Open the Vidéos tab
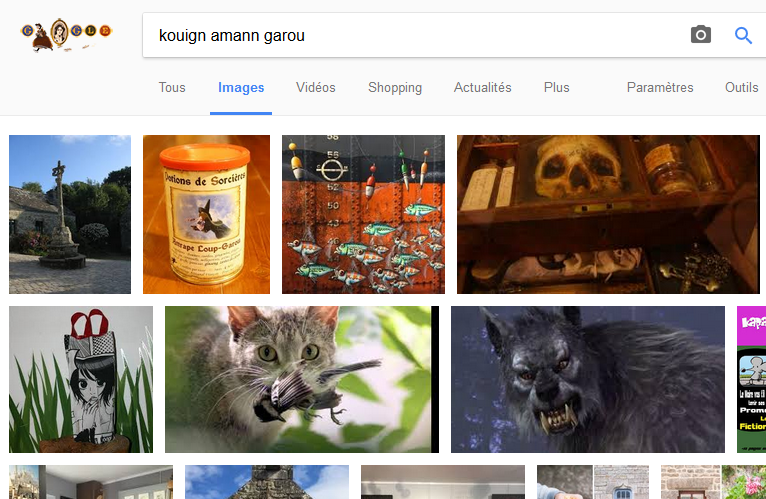 click(x=316, y=87)
